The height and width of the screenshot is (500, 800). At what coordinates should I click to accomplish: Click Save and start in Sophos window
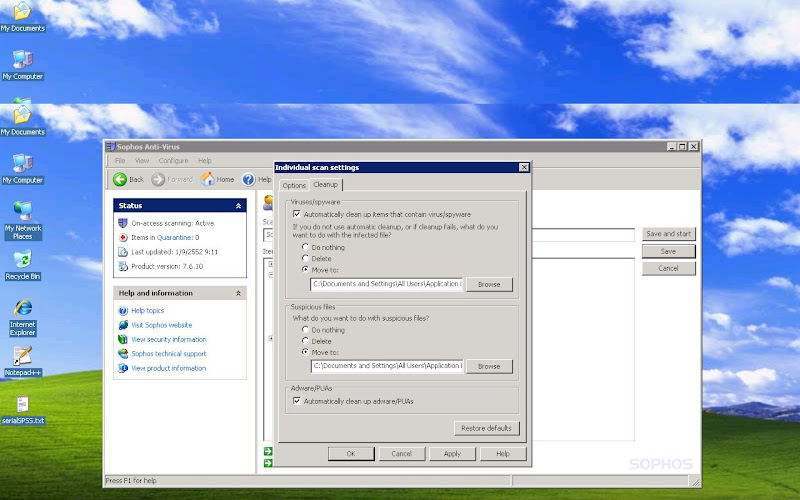[668, 234]
